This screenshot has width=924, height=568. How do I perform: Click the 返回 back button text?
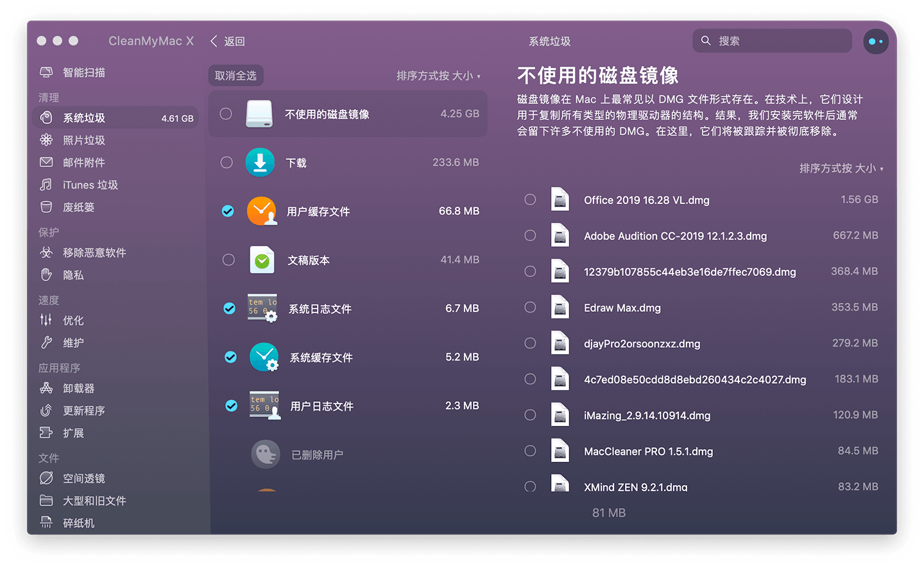[x=234, y=41]
